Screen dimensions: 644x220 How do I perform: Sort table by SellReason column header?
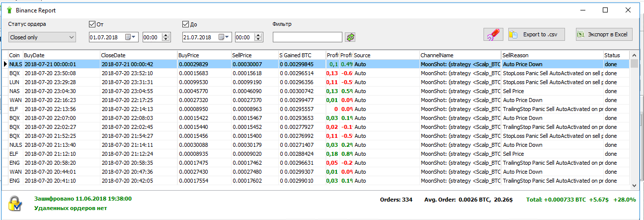pos(552,55)
